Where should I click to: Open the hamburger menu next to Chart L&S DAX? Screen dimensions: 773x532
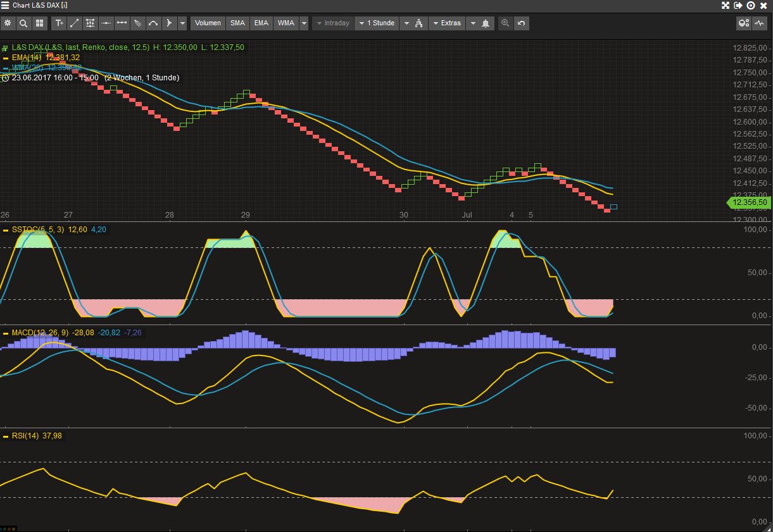coord(5,5)
